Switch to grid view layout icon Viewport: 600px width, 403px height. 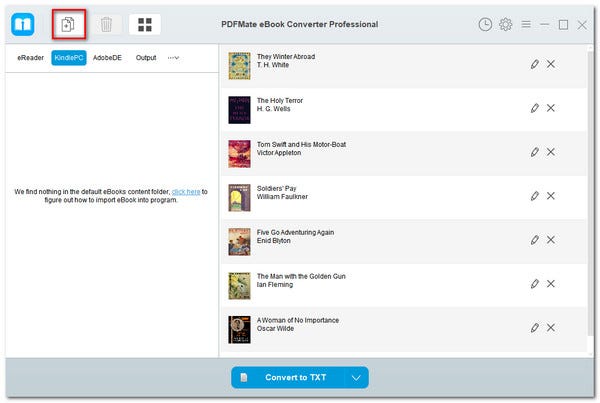coord(145,24)
